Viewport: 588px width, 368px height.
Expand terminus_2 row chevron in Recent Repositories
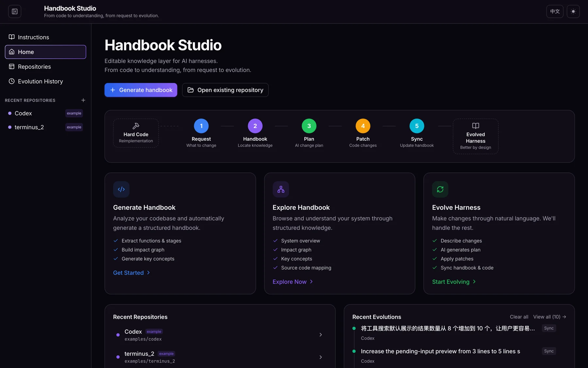321,357
